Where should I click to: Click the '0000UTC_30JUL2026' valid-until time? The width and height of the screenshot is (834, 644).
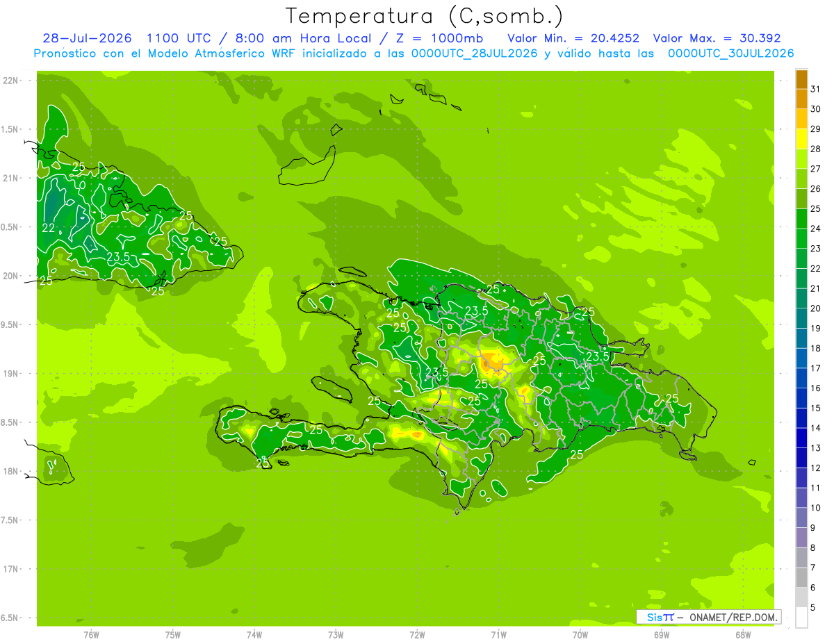click(730, 53)
